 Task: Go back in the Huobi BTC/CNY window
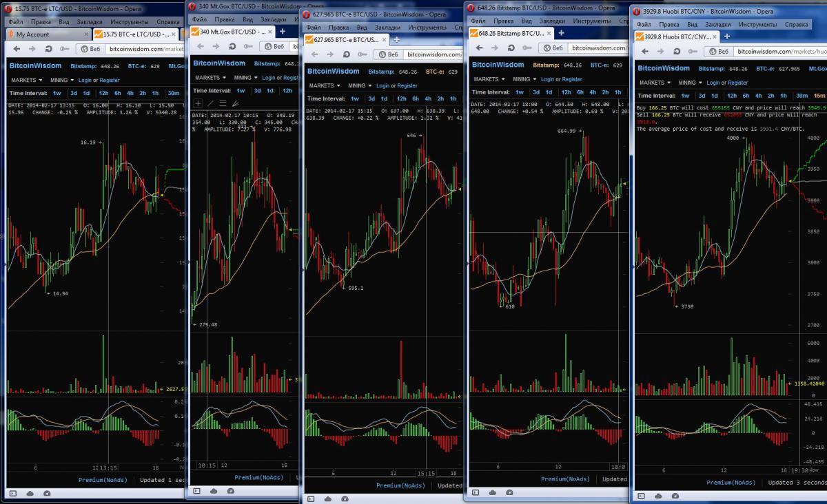point(644,52)
